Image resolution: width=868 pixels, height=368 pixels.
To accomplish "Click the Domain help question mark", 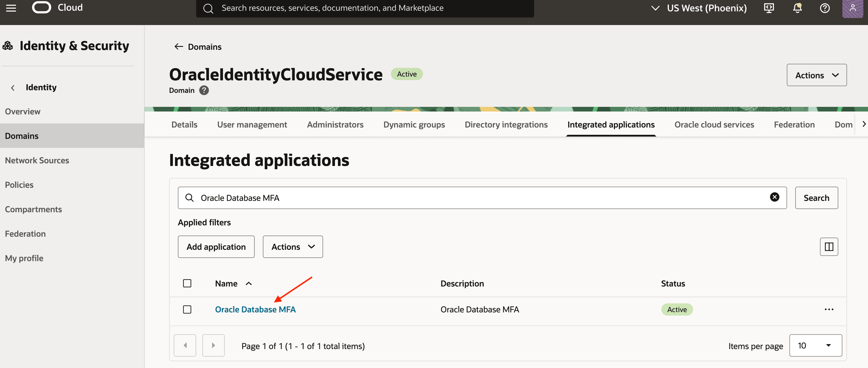I will tap(203, 90).
